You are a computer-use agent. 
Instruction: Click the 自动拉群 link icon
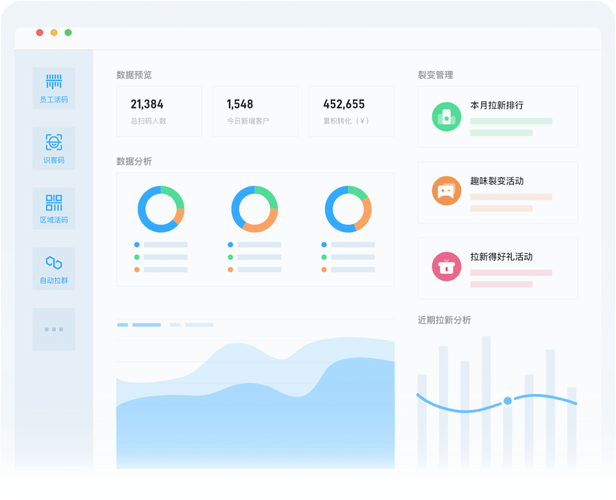pyautogui.click(x=54, y=263)
